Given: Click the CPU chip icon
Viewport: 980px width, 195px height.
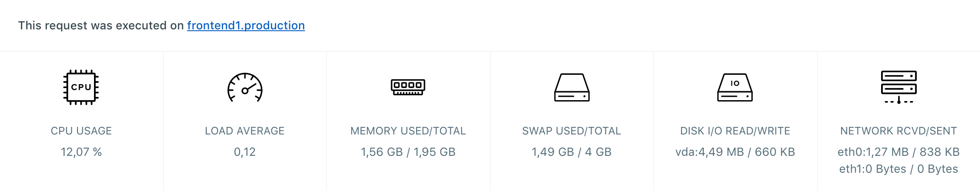Looking at the screenshot, I should coord(81,87).
